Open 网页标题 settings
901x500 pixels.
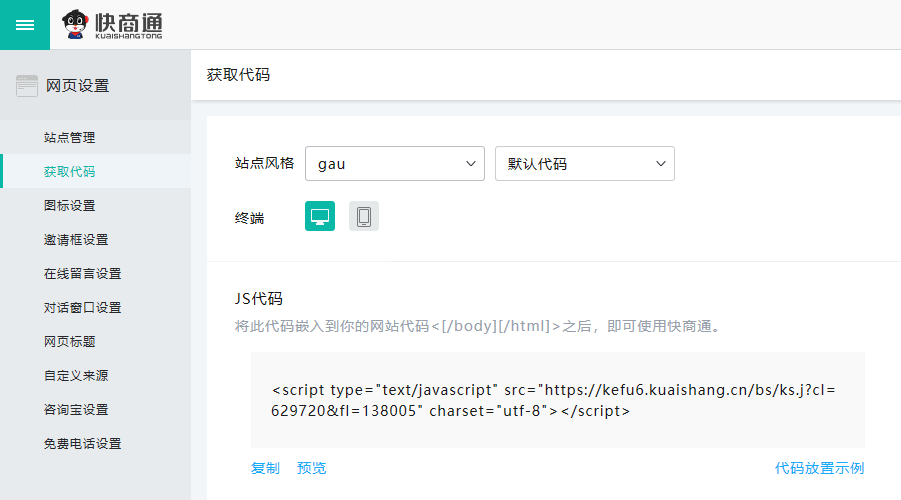[70, 342]
